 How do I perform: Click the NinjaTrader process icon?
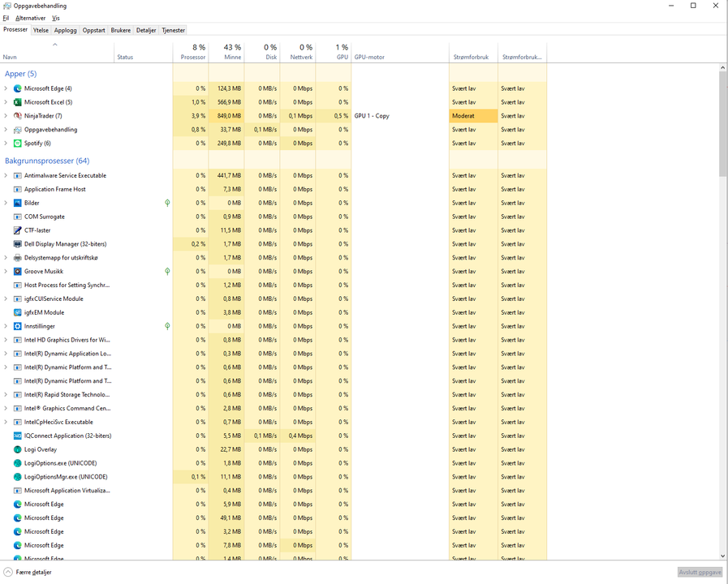coord(18,116)
